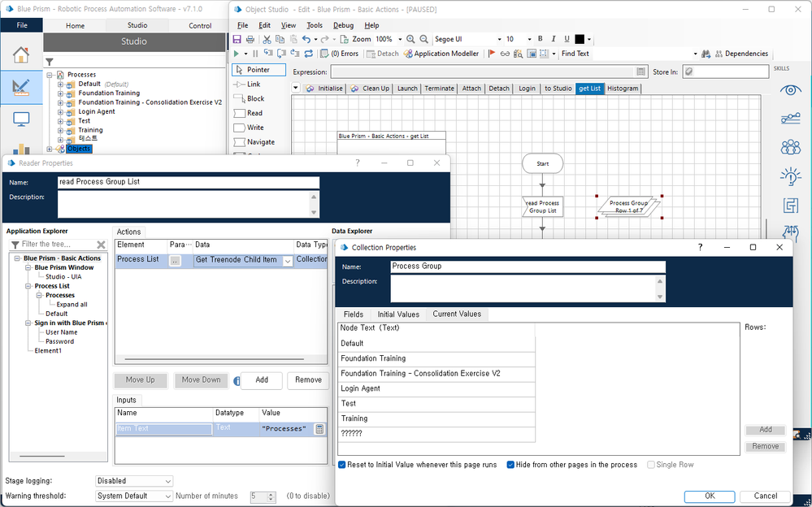Expand the Objects tree node
This screenshot has width=812, height=507.
pyautogui.click(x=50, y=149)
